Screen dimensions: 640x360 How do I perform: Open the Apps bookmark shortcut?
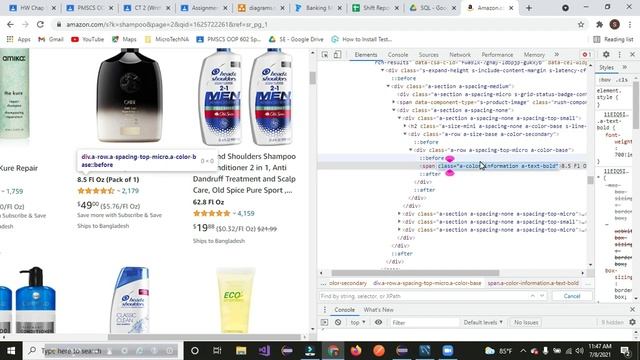coord(19,39)
